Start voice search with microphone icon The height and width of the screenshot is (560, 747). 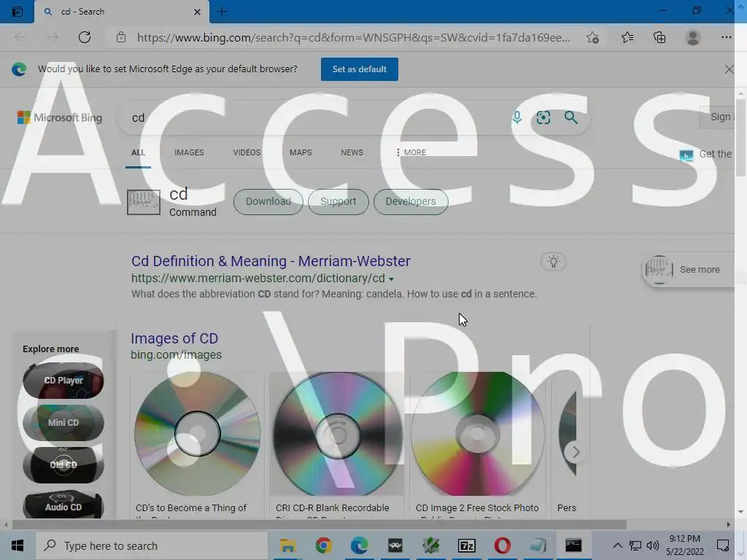tap(517, 117)
